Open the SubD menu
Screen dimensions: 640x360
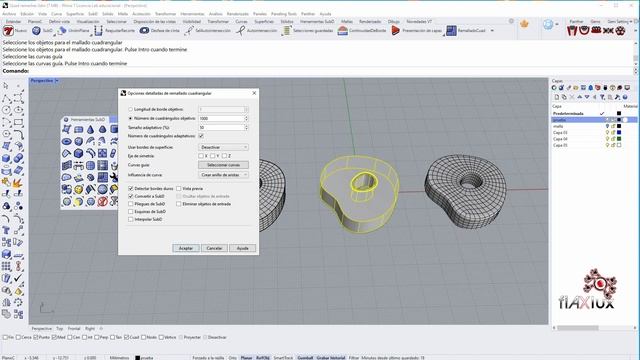(x=93, y=14)
